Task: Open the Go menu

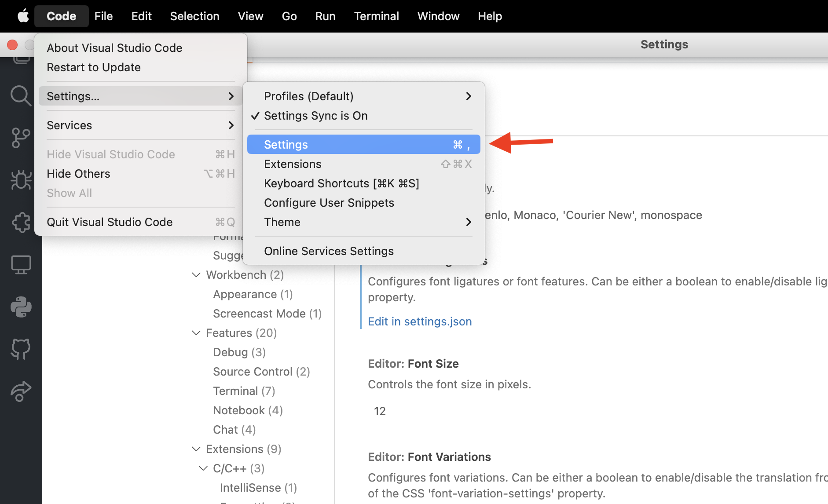Action: [x=289, y=16]
